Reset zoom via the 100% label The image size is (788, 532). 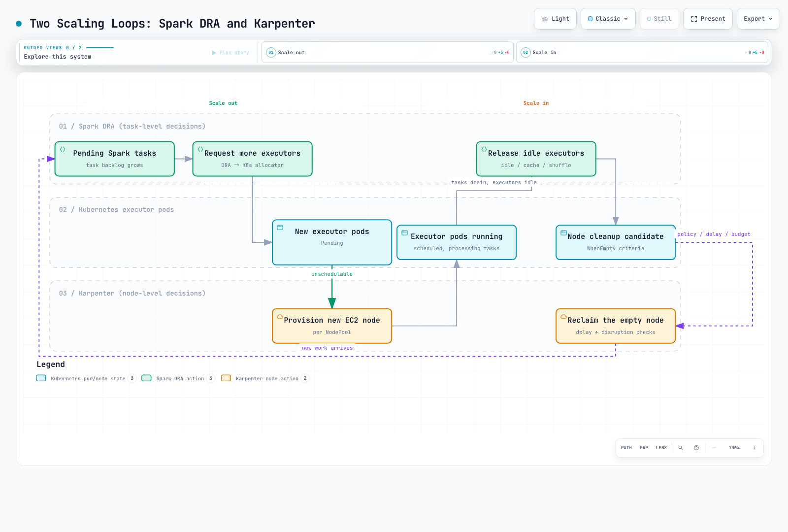pos(734,448)
